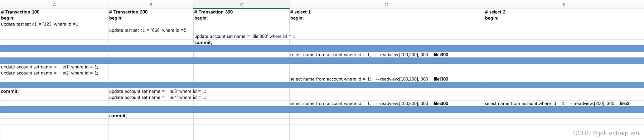The width and height of the screenshot is (644, 140).
Task: Click the '# select 2' cell
Action: [x=564, y=12]
